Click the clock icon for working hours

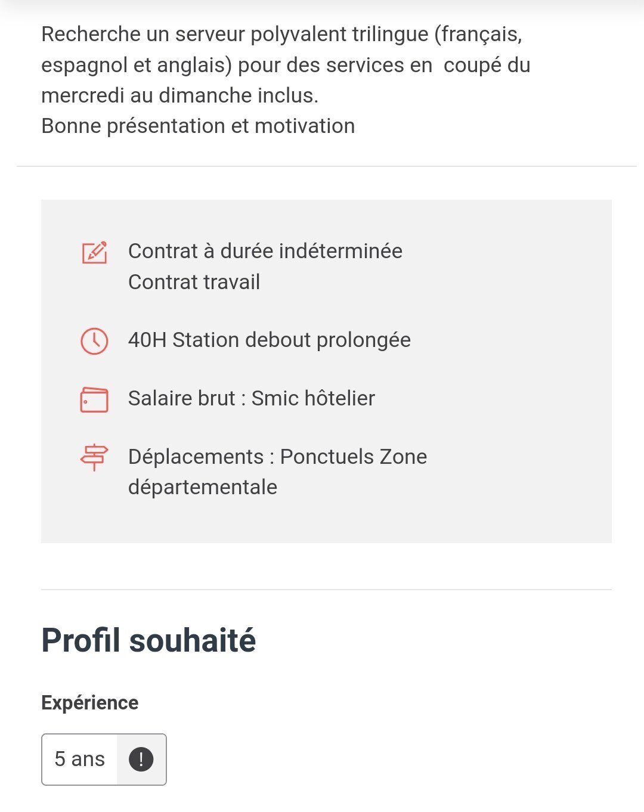[94, 341]
